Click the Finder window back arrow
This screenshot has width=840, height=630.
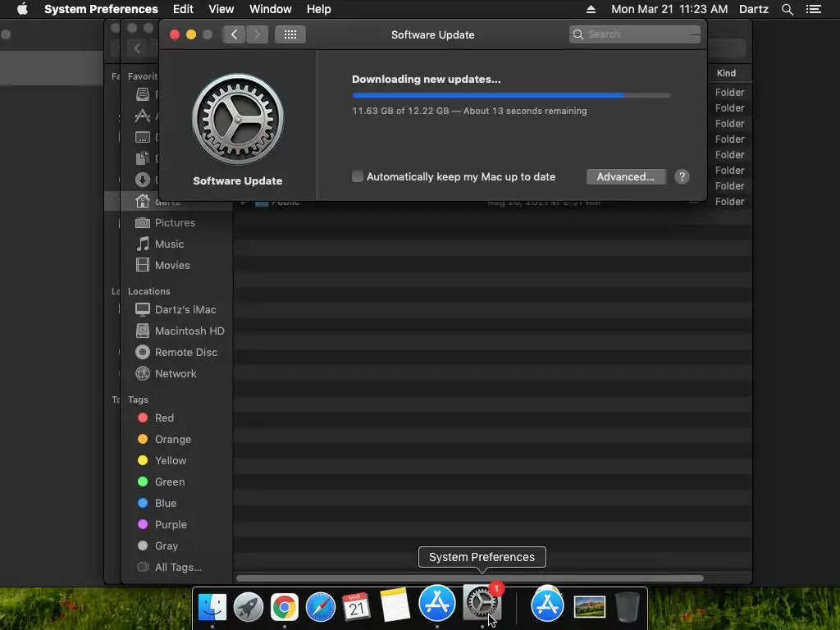[137, 48]
